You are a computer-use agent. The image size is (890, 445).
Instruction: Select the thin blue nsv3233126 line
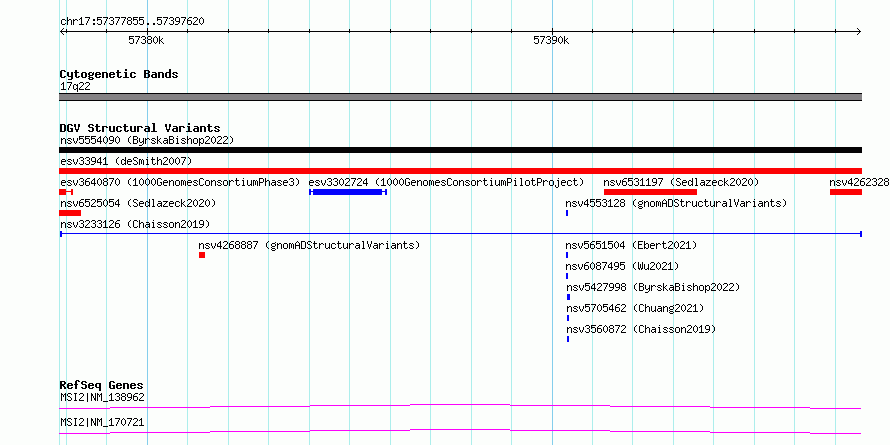(460, 234)
